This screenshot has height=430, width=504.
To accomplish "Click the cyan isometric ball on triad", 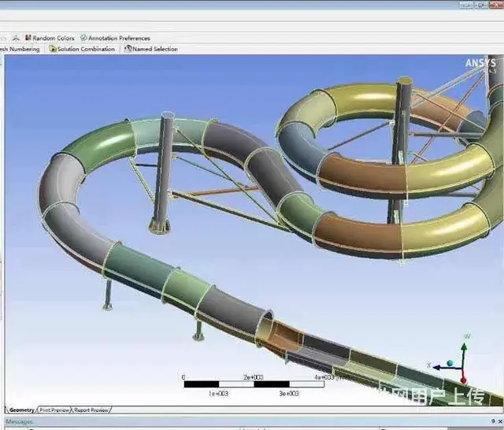I will tap(450, 363).
